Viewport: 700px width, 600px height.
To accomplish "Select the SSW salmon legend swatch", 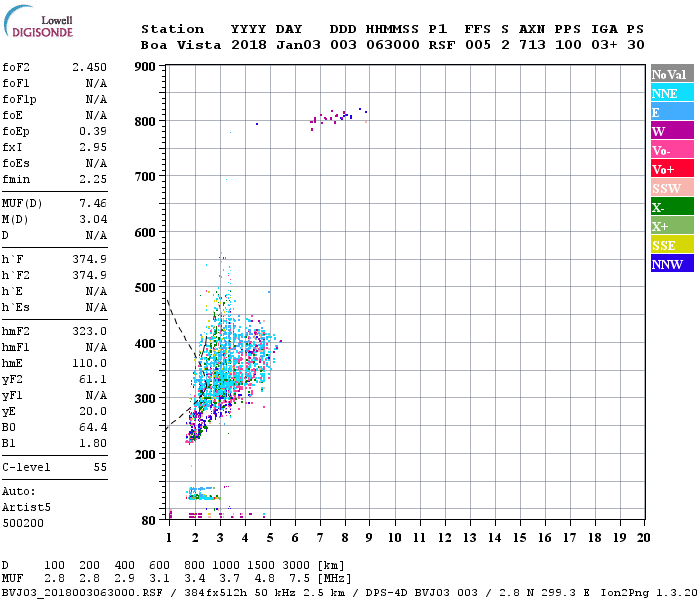I will [672, 188].
